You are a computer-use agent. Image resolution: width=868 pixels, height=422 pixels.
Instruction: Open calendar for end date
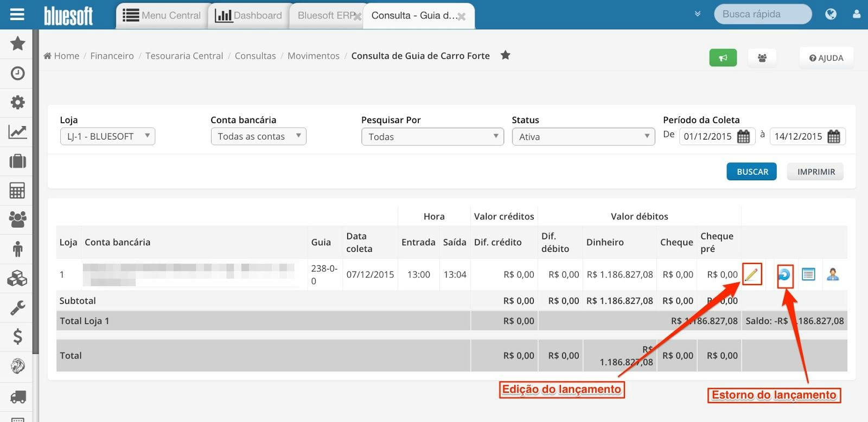[834, 136]
